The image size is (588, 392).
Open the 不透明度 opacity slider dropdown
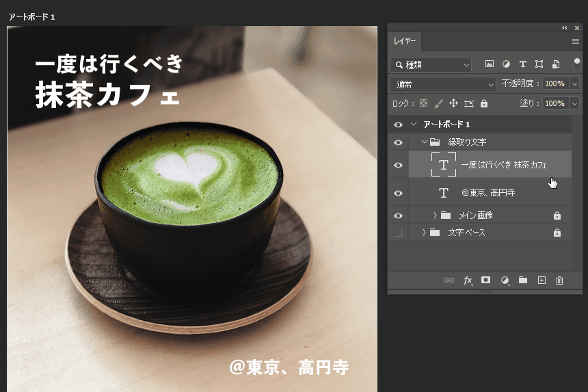click(x=574, y=83)
